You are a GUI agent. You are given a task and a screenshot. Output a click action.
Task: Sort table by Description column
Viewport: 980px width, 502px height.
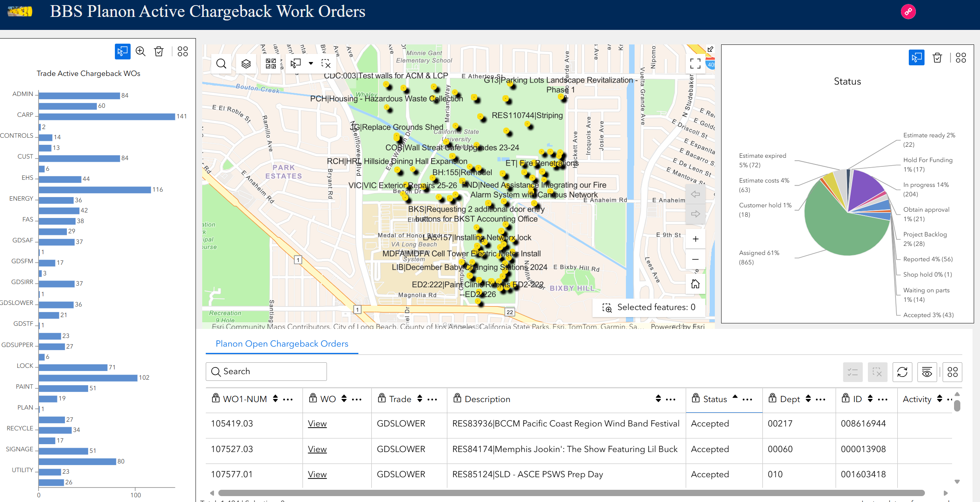point(658,399)
